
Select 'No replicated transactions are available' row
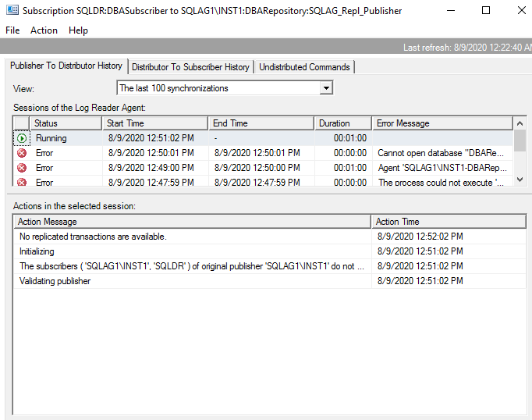click(x=192, y=237)
